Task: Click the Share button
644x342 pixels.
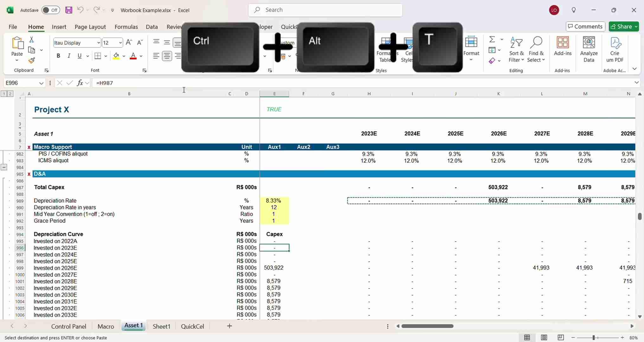Action: (621, 27)
